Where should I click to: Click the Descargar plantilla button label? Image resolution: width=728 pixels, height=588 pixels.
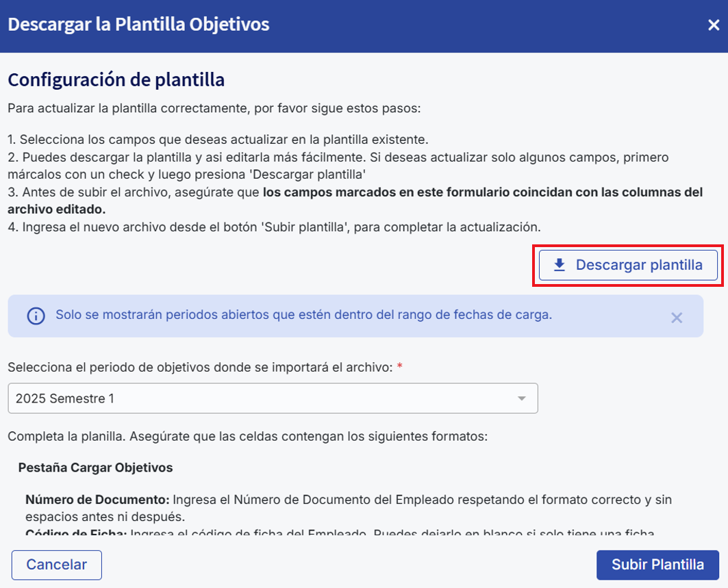(x=639, y=265)
